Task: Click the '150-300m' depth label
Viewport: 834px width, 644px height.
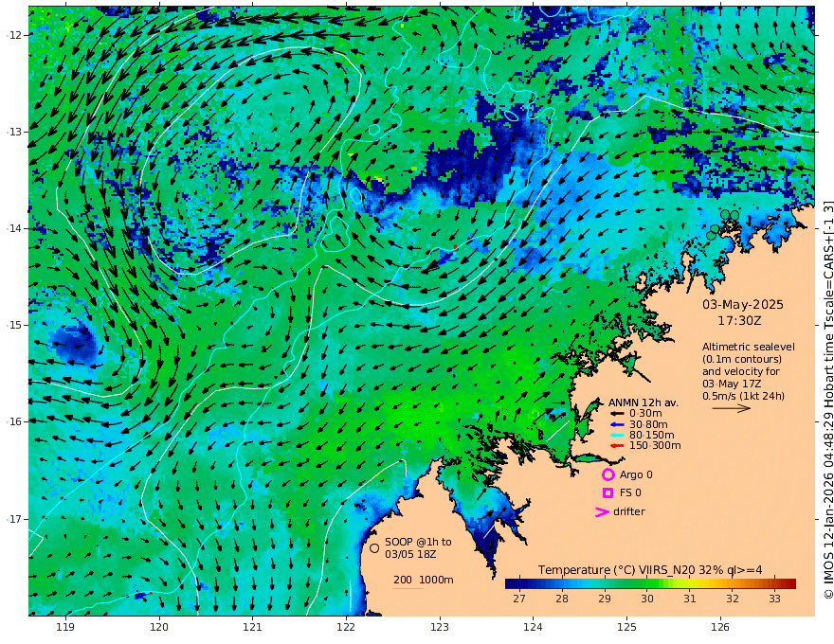Action: coord(655,446)
